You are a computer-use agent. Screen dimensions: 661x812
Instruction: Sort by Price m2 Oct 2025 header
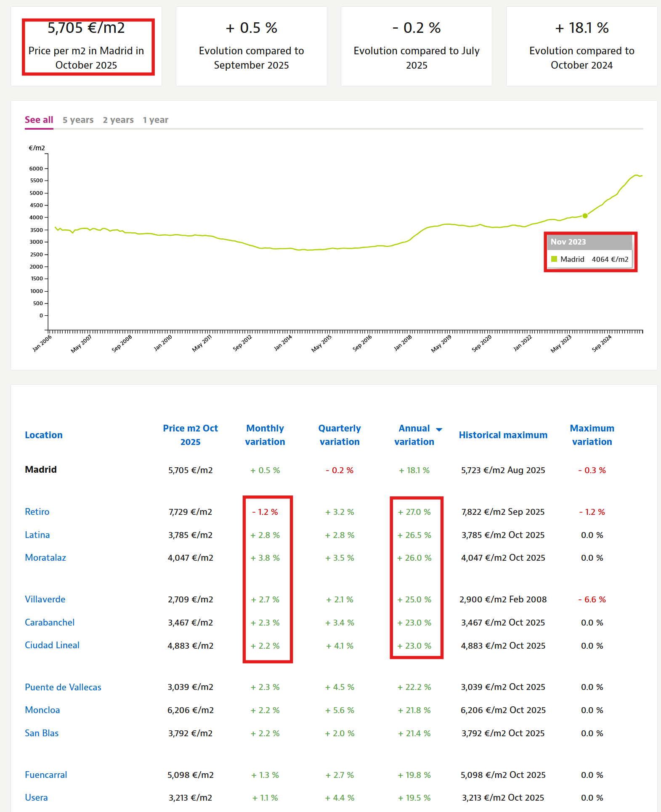[x=190, y=435]
